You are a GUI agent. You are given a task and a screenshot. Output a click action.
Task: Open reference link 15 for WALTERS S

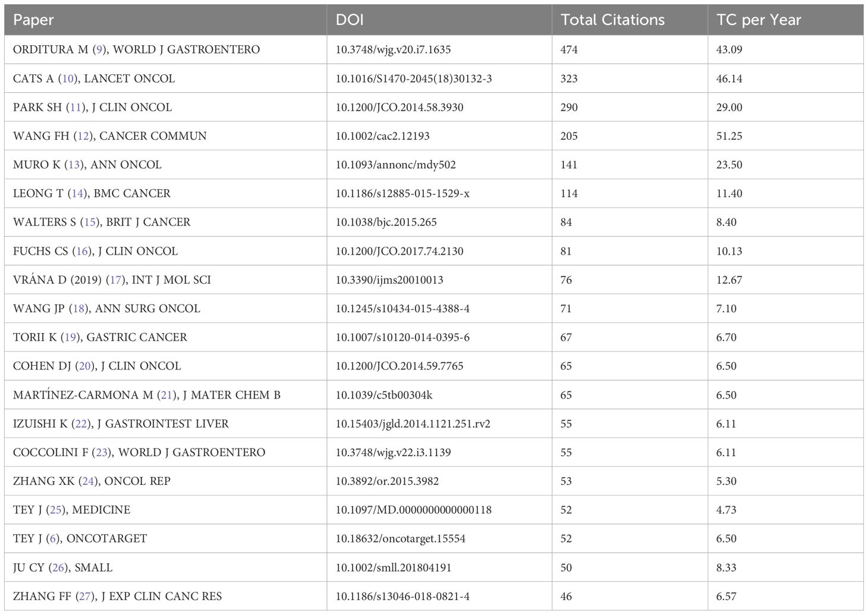(90, 222)
